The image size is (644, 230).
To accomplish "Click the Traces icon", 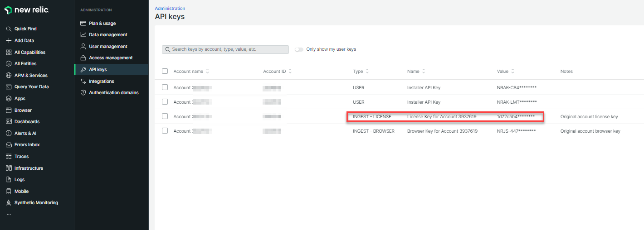I will pos(9,157).
